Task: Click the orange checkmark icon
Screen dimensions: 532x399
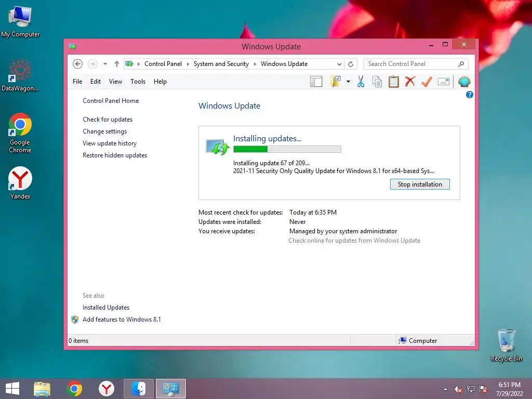Action: click(x=427, y=82)
